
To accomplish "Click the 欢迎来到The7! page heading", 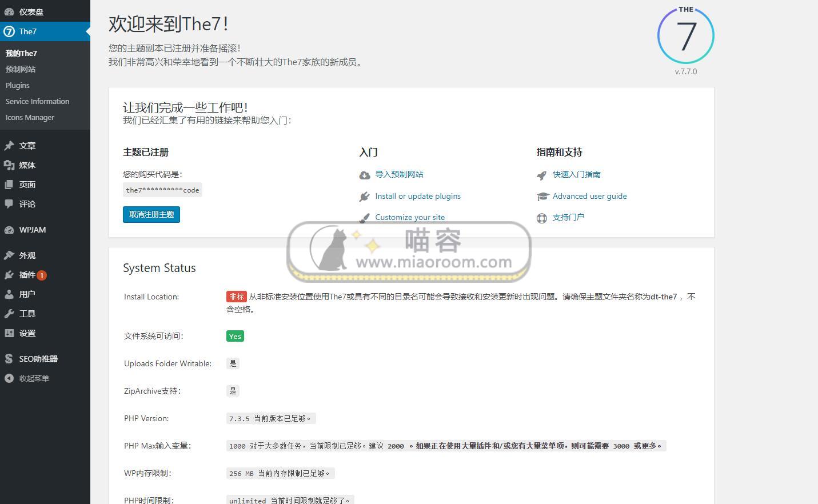I will (169, 24).
